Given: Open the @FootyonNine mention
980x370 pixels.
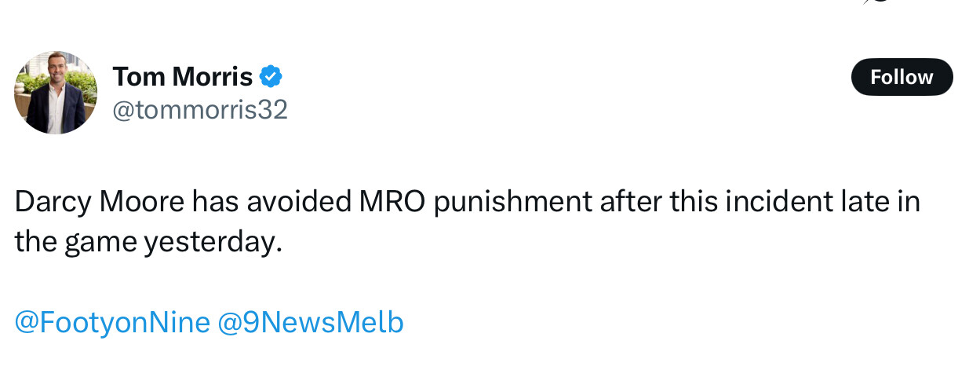Looking at the screenshot, I should (x=112, y=322).
